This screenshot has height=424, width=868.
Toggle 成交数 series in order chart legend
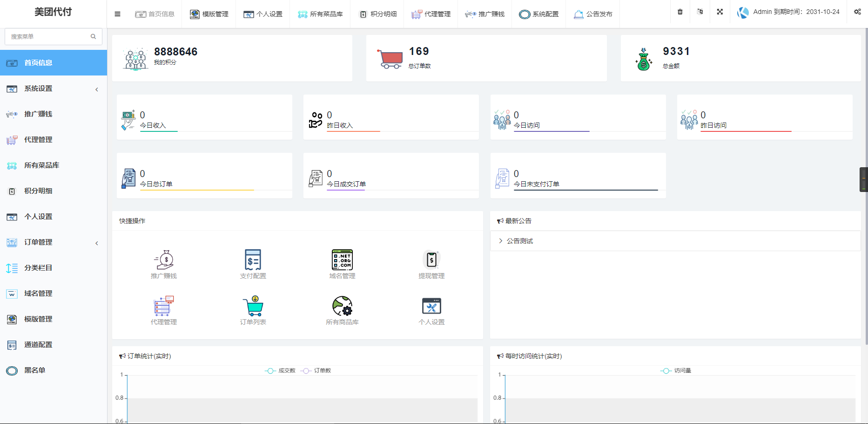tap(280, 371)
